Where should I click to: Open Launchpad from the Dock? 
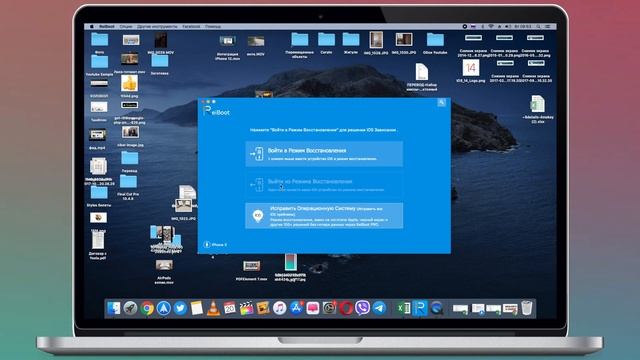[x=130, y=308]
